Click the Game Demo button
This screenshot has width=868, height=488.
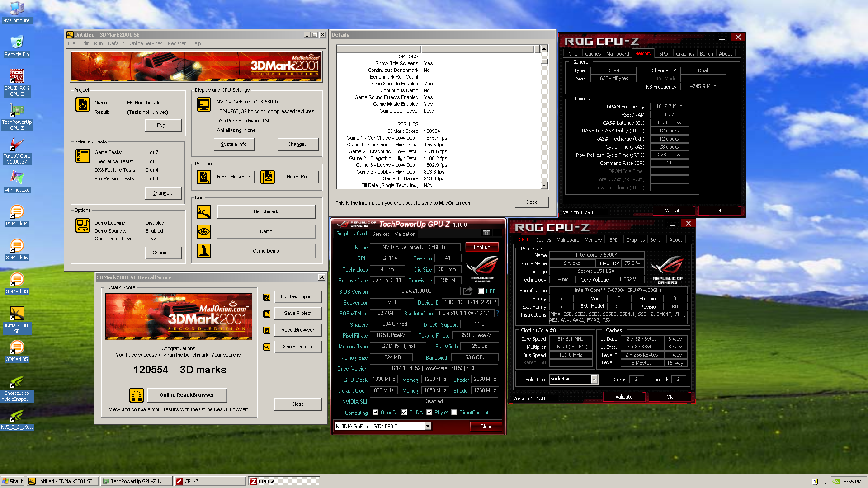coord(266,251)
